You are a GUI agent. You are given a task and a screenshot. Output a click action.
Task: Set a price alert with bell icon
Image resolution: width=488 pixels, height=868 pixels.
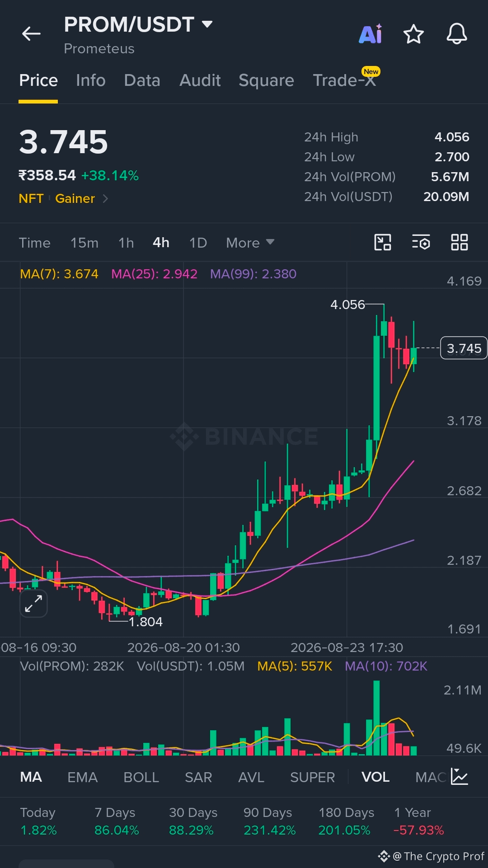(457, 34)
